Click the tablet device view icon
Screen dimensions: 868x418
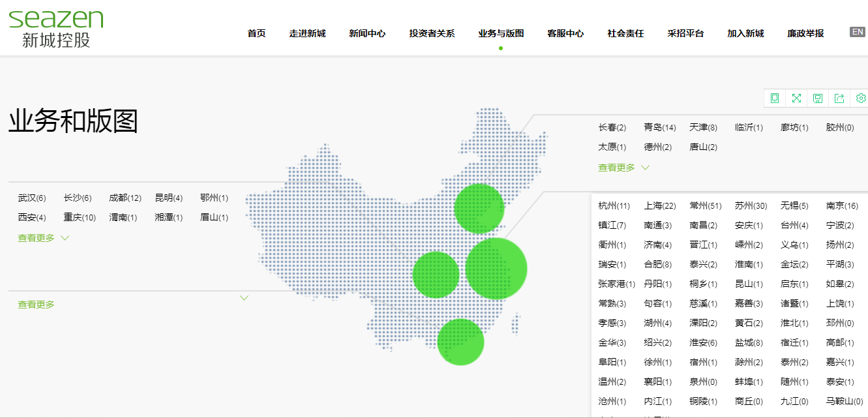click(775, 98)
